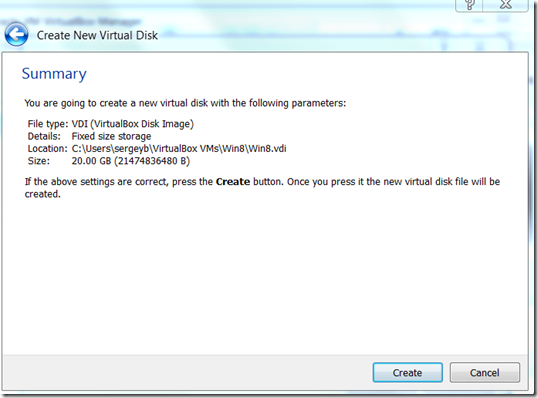Click the File type label
This screenshot has height=398, width=538.
pos(48,124)
